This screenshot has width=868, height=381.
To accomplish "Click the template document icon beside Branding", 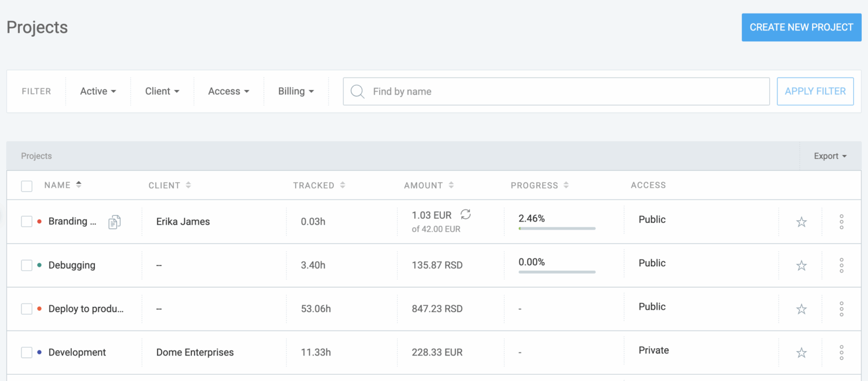I will pos(114,222).
